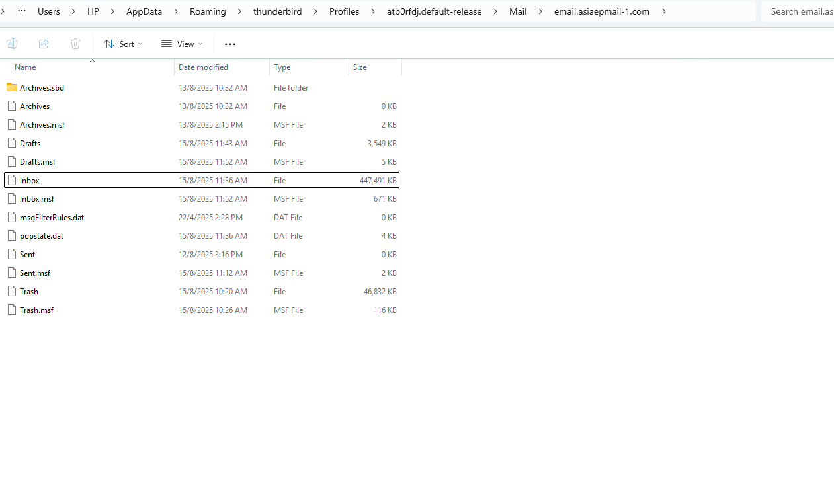Viewport: 834px width, 504px height.
Task: Sort by the Size column header
Action: tap(360, 67)
